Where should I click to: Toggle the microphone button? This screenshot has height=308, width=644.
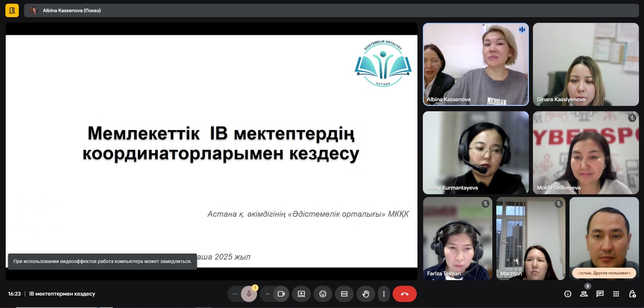tap(249, 294)
